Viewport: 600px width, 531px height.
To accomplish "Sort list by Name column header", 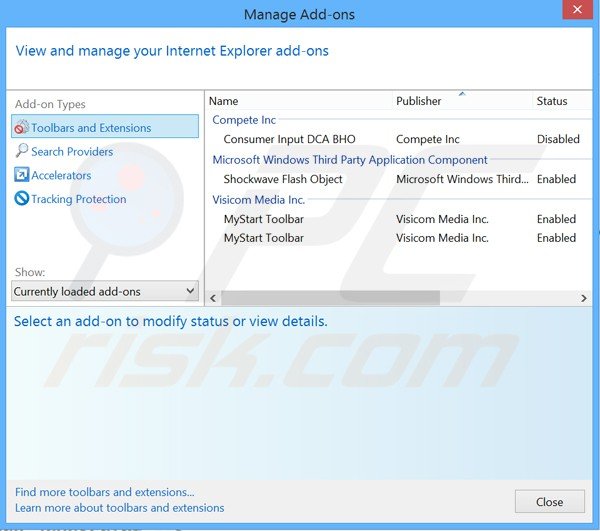I will click(x=223, y=101).
